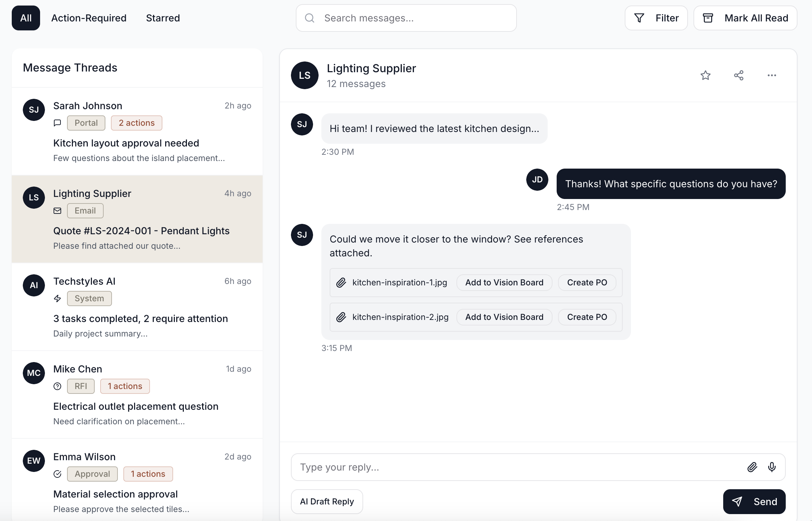Star the Lighting Supplier conversation
The width and height of the screenshot is (812, 521).
706,75
